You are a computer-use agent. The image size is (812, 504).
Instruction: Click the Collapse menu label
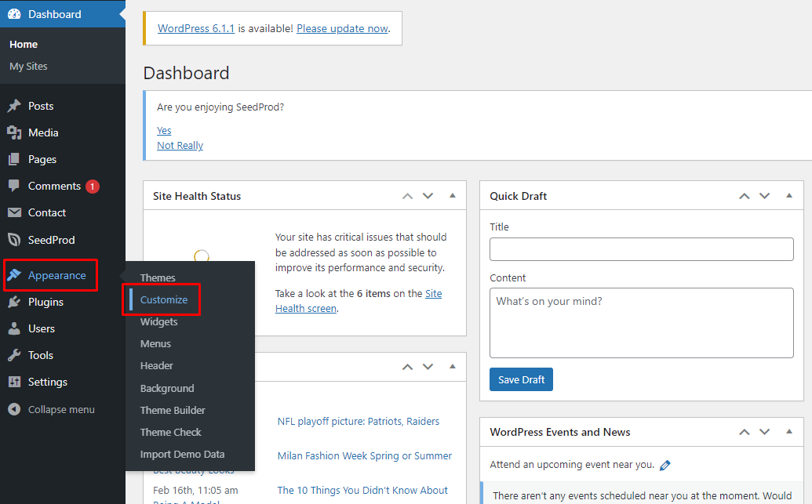click(x=61, y=409)
